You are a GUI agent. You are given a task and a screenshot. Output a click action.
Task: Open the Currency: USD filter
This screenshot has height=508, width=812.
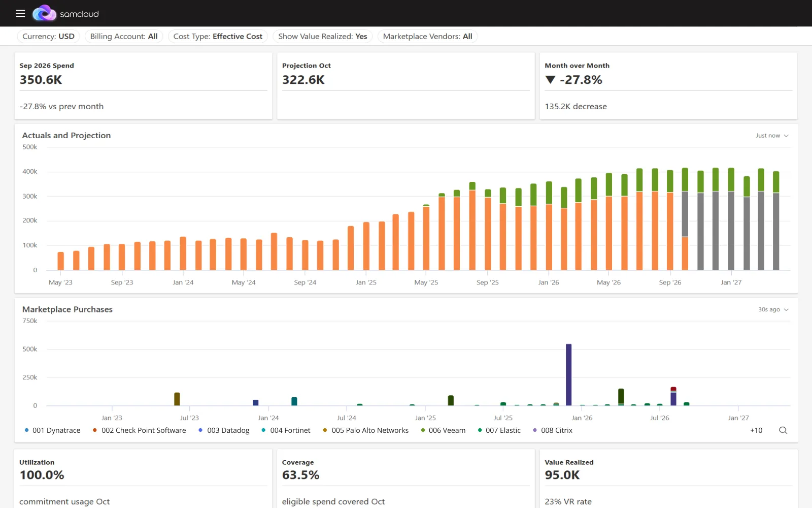pos(49,37)
